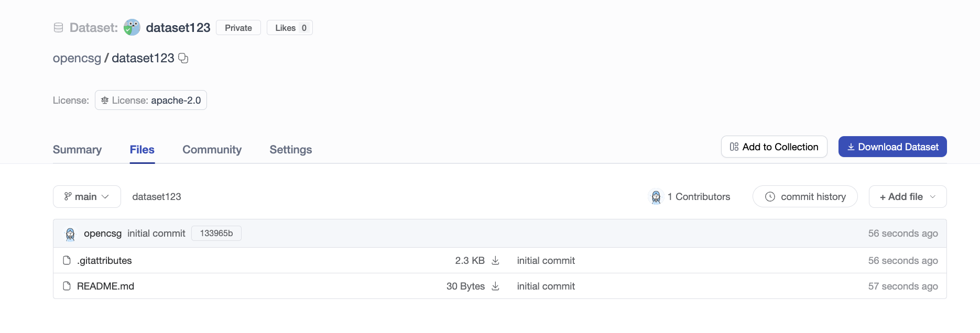The width and height of the screenshot is (980, 333).
Task: Open the README.md file
Action: point(105,286)
